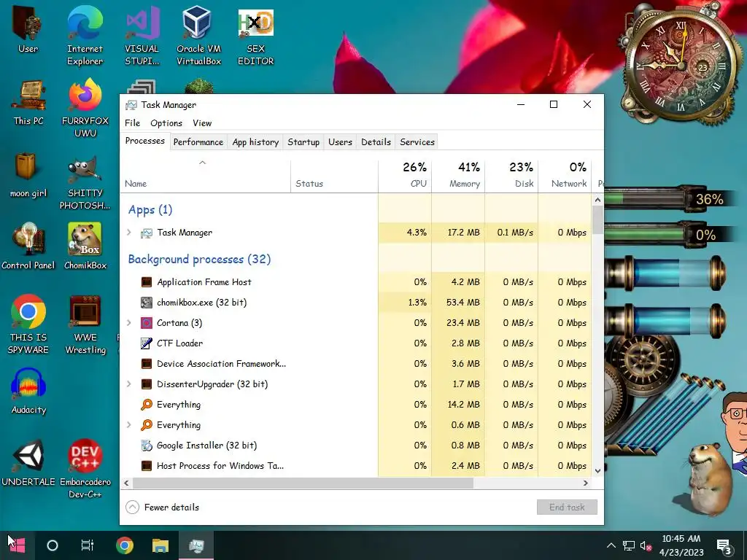Launch Oracle VM VirtualBox shortcut
747x560 pixels.
click(198, 36)
